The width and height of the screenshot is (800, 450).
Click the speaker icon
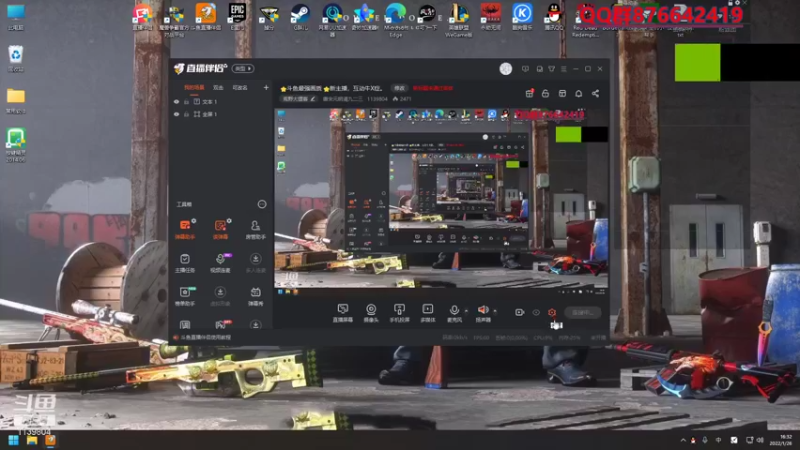482,310
